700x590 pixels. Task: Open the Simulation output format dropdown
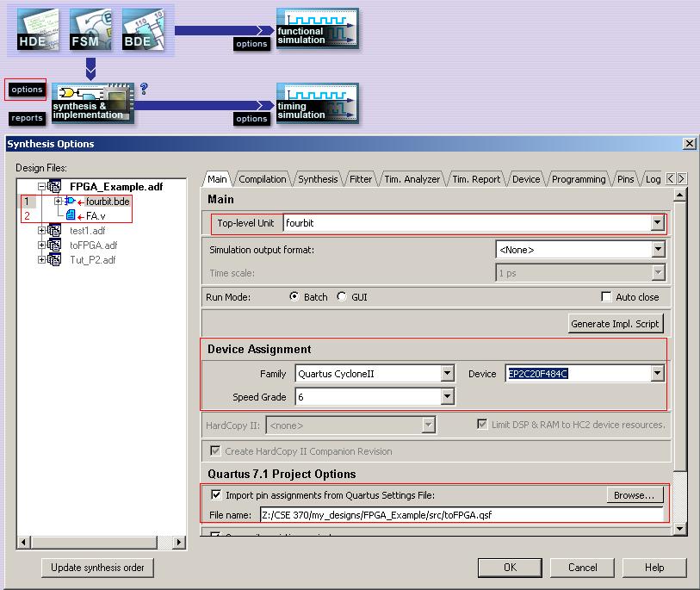tap(658, 250)
